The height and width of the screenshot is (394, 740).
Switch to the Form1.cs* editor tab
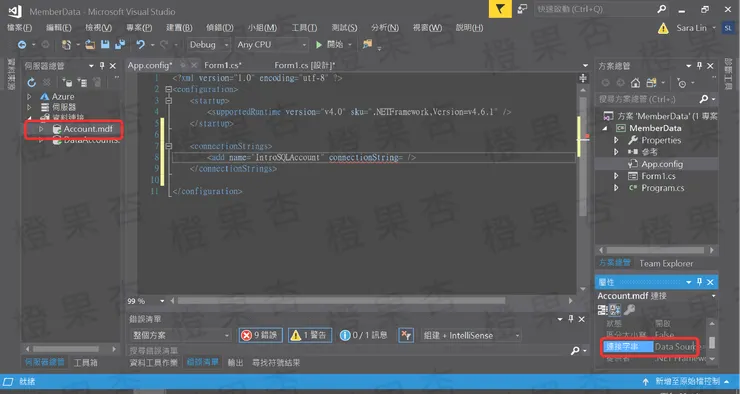tap(223, 65)
